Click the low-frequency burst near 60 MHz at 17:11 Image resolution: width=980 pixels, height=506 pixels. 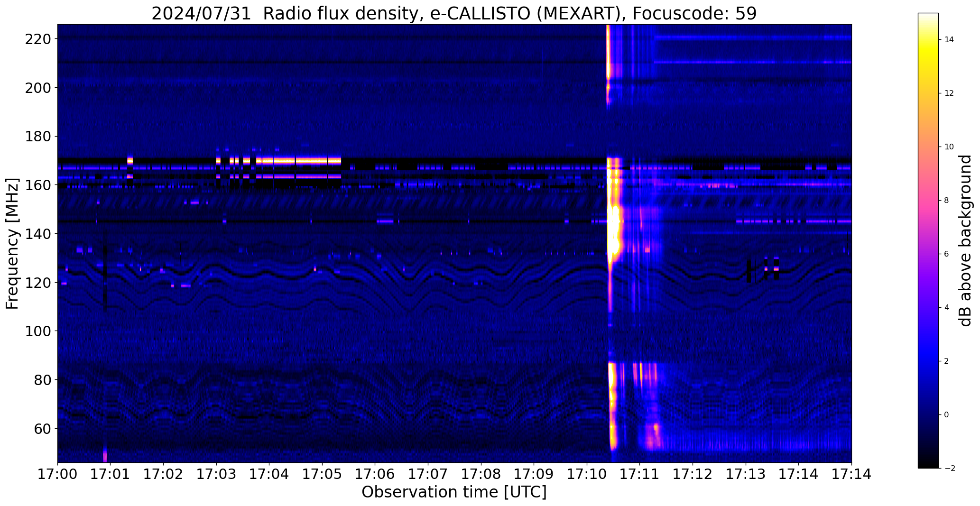point(654,436)
